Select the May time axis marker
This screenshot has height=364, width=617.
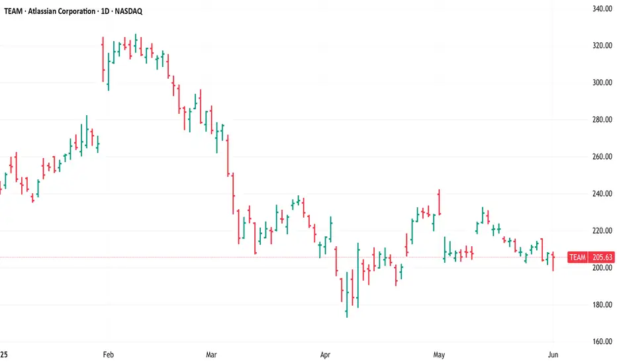(x=439, y=355)
